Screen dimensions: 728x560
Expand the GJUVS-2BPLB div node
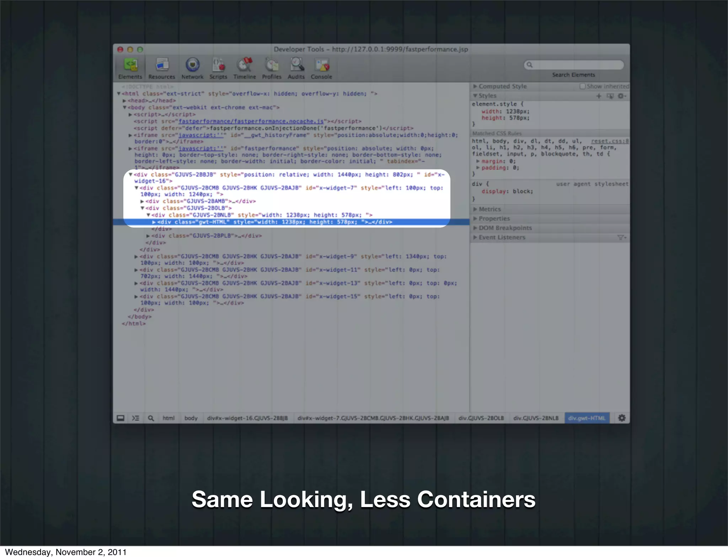coord(148,236)
